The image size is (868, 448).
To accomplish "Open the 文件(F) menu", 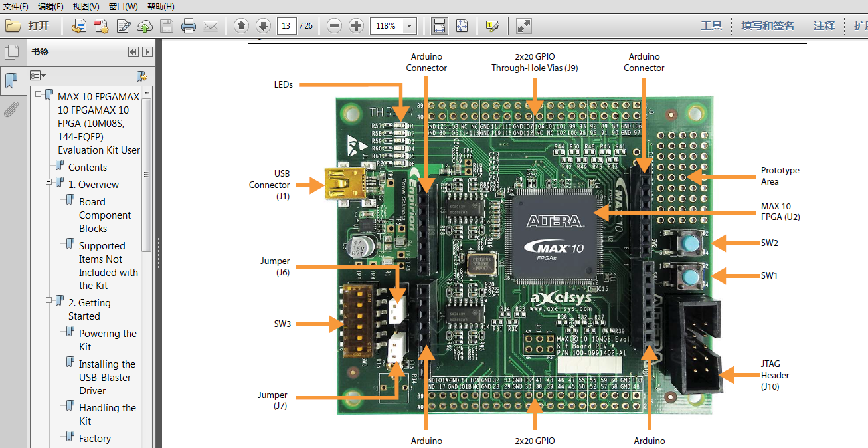I will [x=16, y=6].
